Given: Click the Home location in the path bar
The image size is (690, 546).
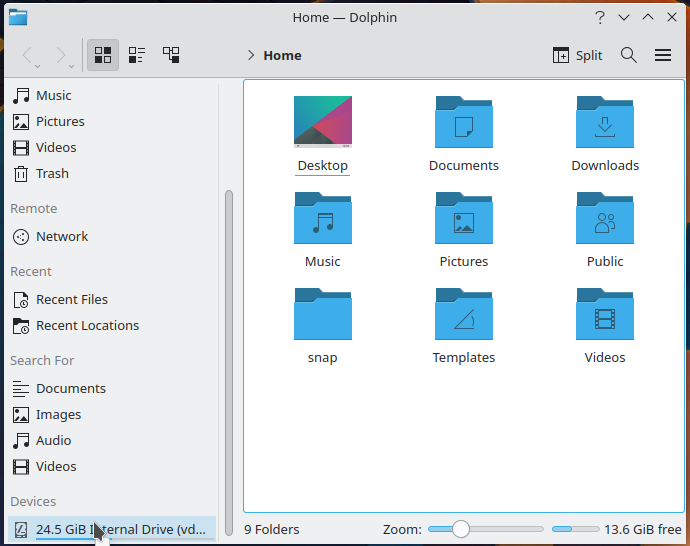Looking at the screenshot, I should coord(282,55).
